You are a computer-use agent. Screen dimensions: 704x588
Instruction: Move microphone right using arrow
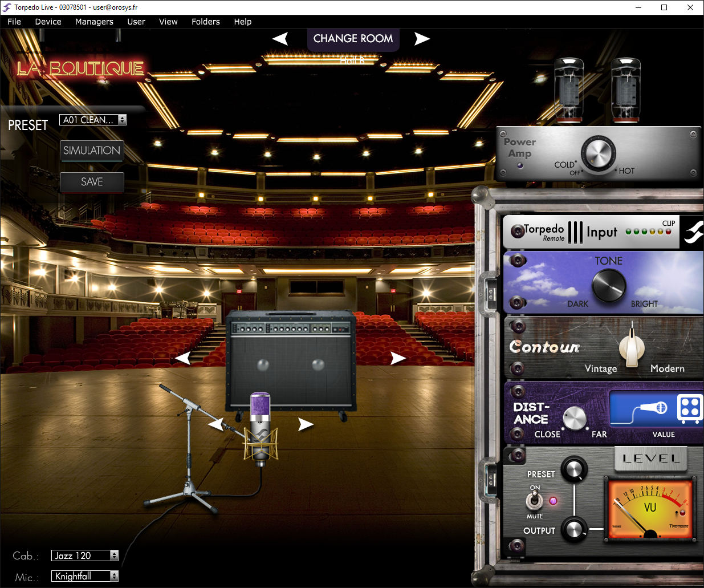tap(306, 424)
